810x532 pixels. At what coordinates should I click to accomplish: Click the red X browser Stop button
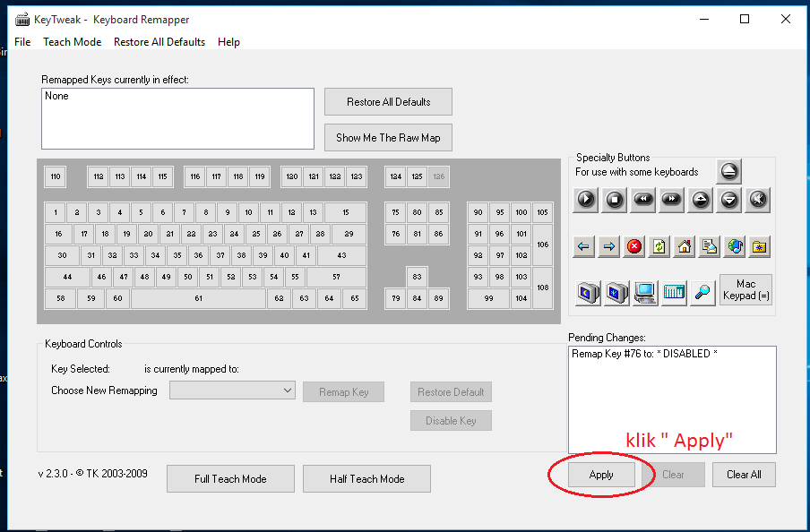633,246
